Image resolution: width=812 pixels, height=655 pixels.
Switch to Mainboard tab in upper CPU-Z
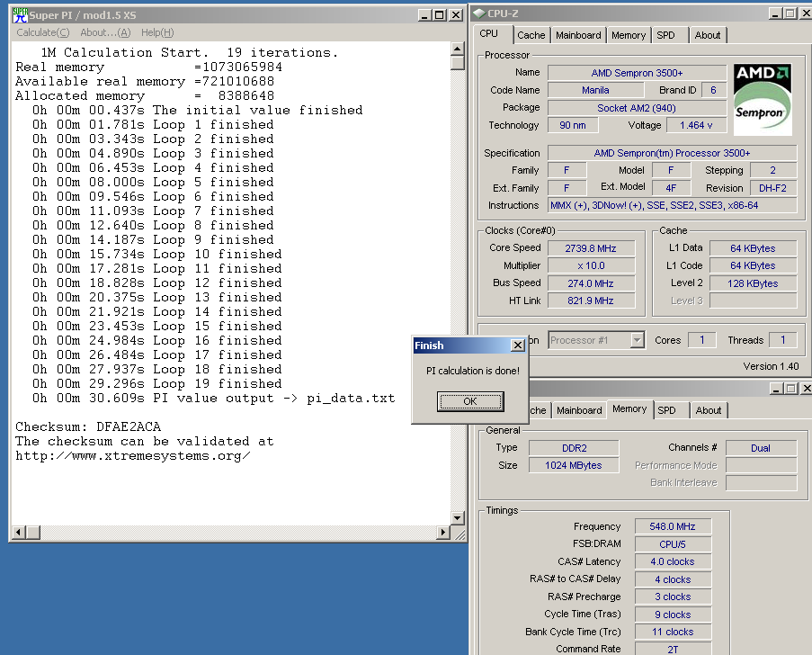(x=578, y=35)
